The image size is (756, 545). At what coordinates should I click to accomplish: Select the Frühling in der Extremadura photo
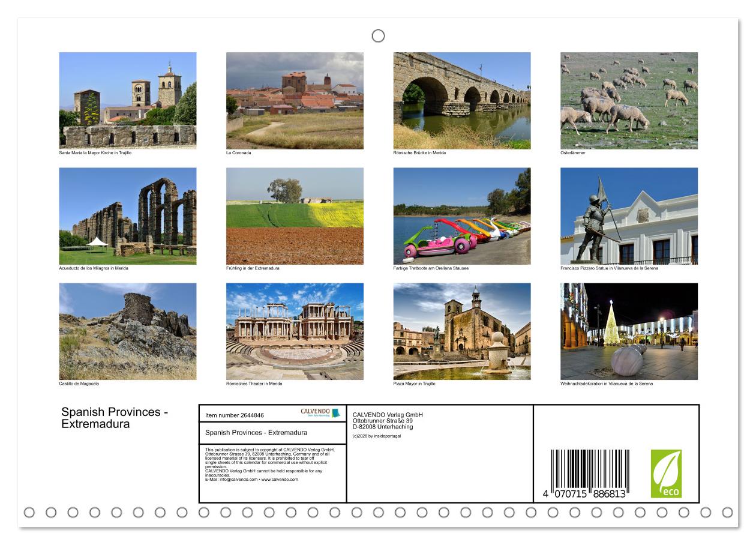tap(295, 216)
